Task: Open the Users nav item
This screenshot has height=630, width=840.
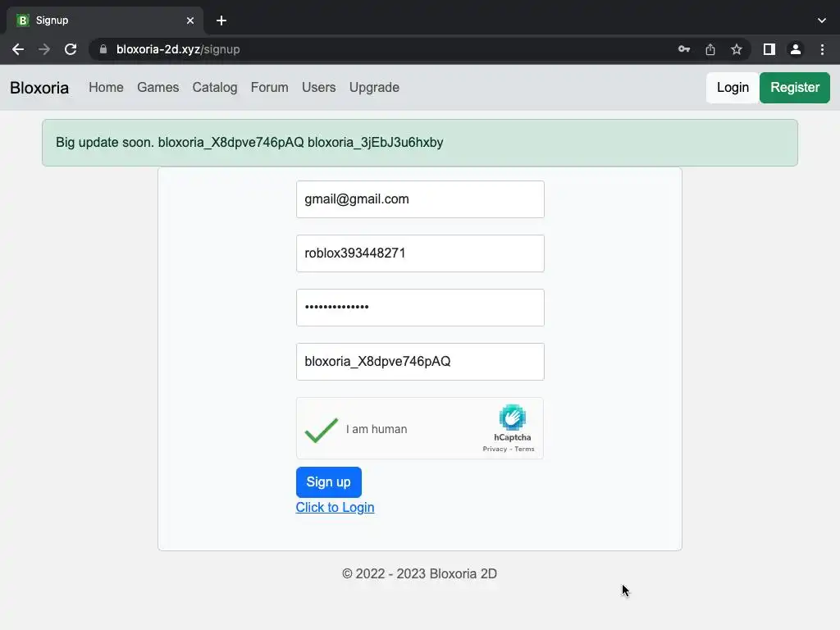Action: pos(319,87)
